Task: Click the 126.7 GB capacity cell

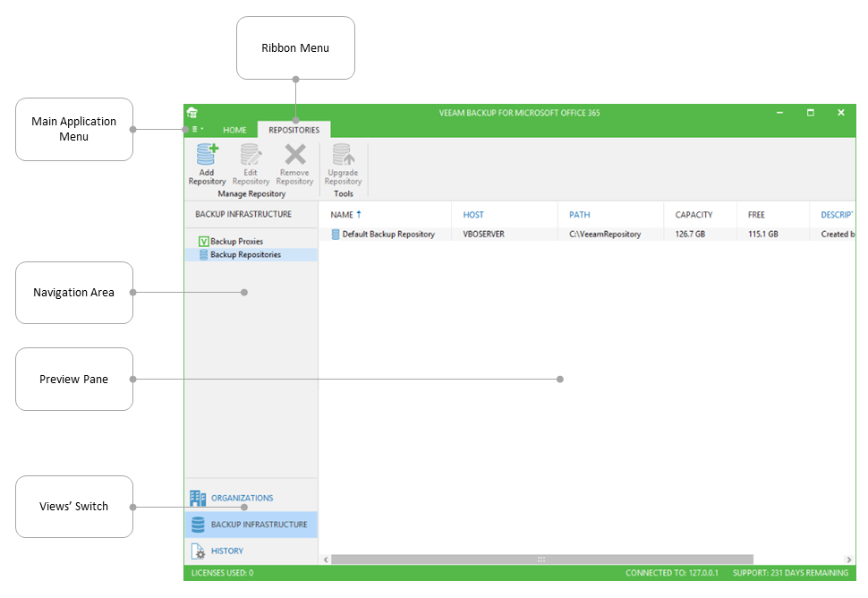Action: (690, 235)
